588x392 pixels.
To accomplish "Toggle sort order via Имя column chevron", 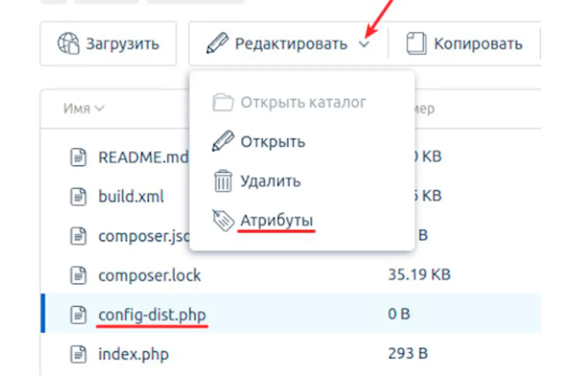I will [99, 108].
